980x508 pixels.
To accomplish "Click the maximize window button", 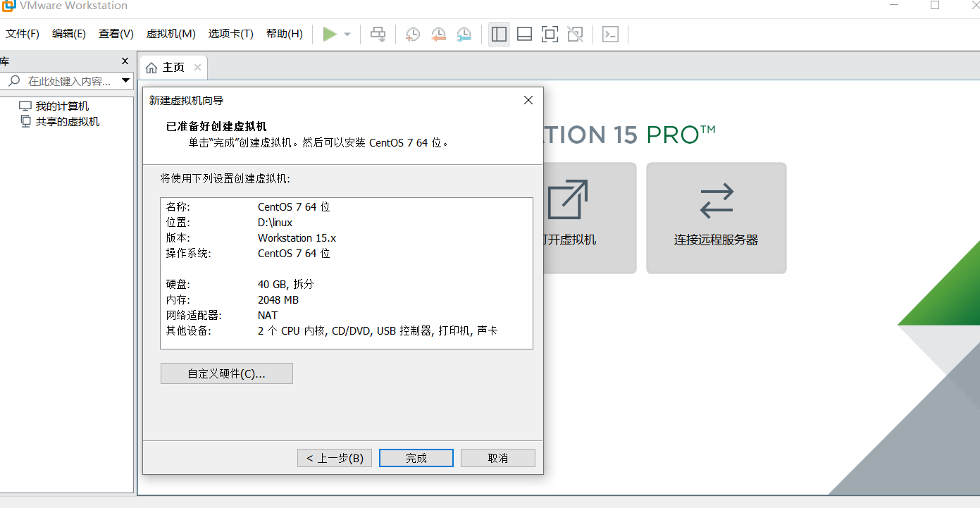I will coord(935,5).
